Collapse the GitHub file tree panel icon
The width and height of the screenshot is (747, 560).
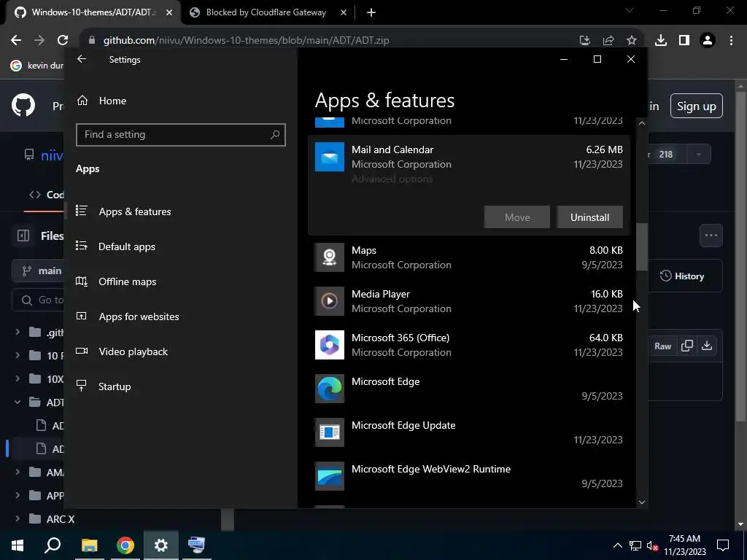pyautogui.click(x=23, y=236)
